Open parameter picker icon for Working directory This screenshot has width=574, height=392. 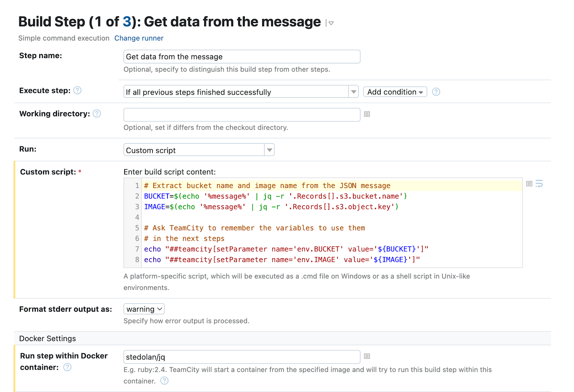click(x=367, y=114)
